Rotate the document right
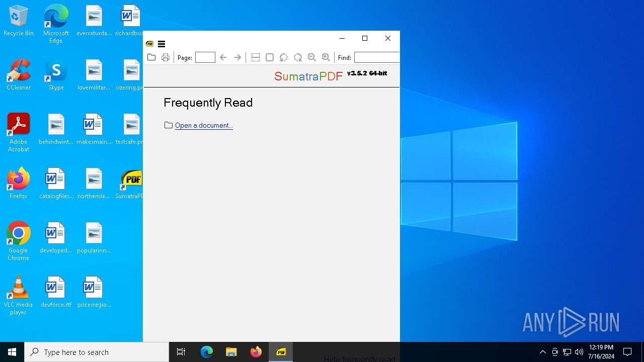644x362 pixels. [x=298, y=57]
